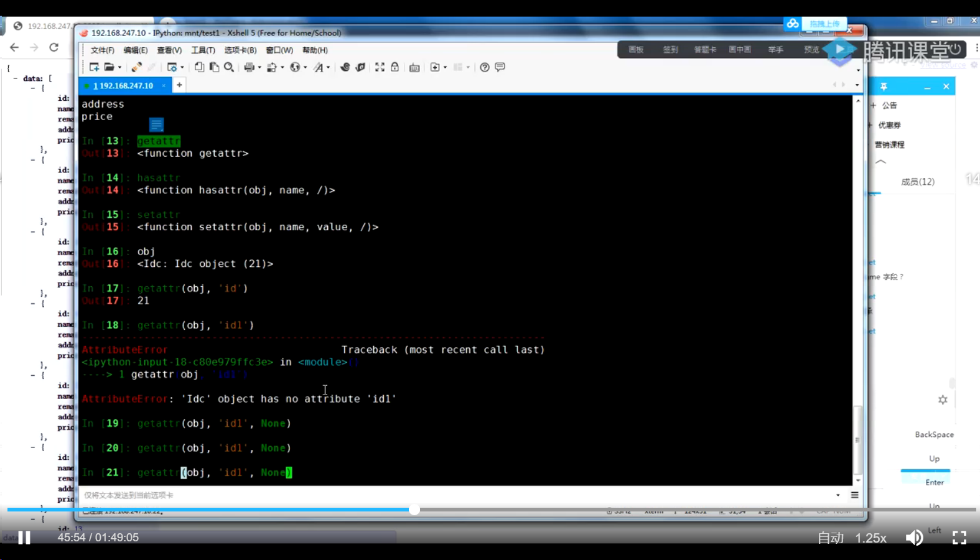Click the font 'A' icon in Xshell toolbar
This screenshot has height=560, width=980.
click(x=319, y=67)
